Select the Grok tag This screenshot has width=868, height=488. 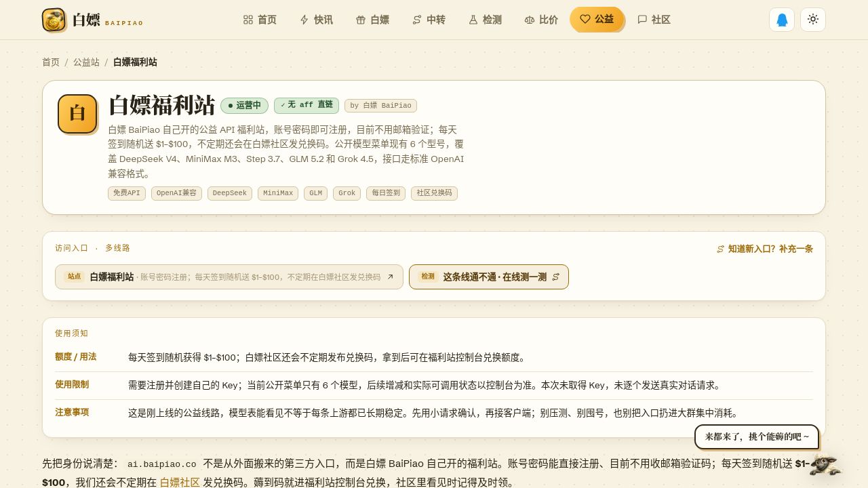(347, 193)
